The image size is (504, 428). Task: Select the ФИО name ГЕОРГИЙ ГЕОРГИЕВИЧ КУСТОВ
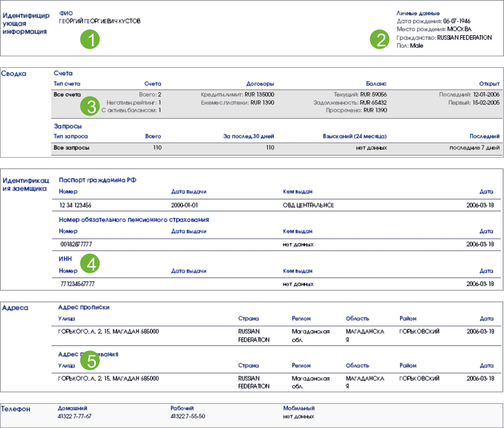(x=100, y=21)
